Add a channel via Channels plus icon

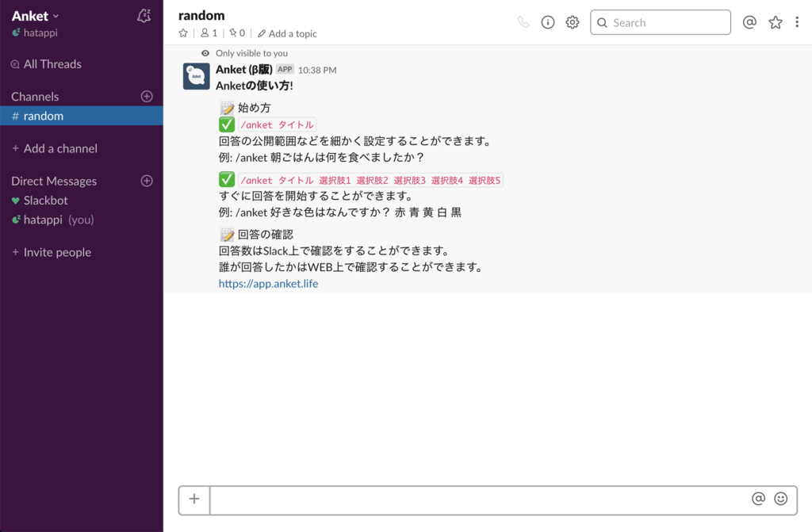tap(147, 97)
